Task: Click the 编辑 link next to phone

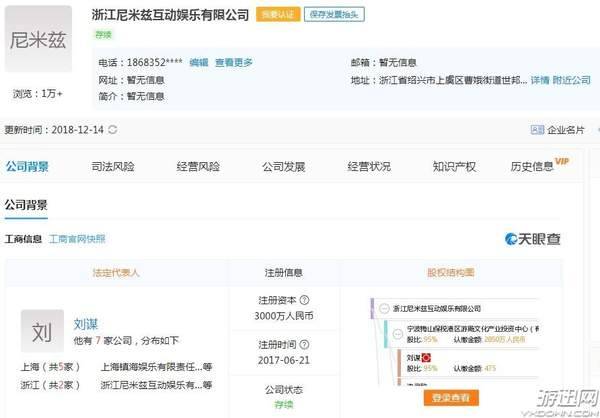Action: click(x=199, y=62)
